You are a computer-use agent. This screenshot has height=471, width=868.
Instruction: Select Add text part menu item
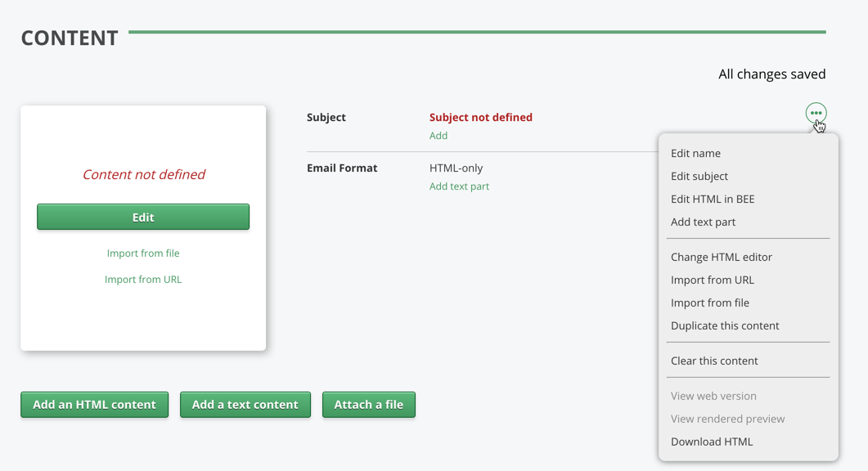(x=703, y=222)
